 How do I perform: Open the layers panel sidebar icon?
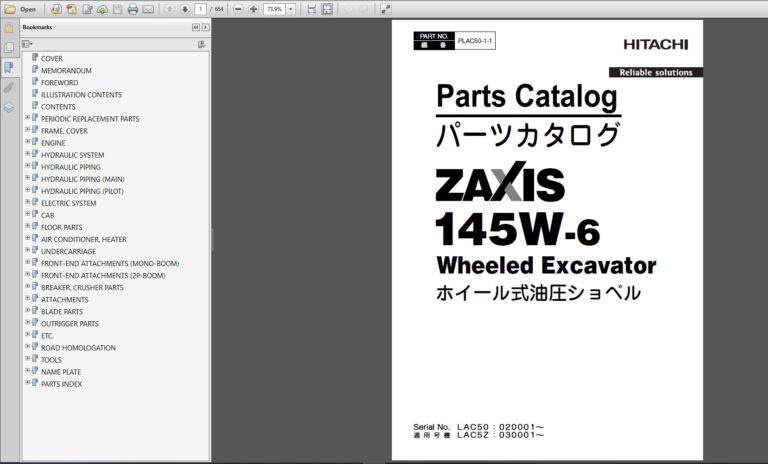(x=9, y=107)
